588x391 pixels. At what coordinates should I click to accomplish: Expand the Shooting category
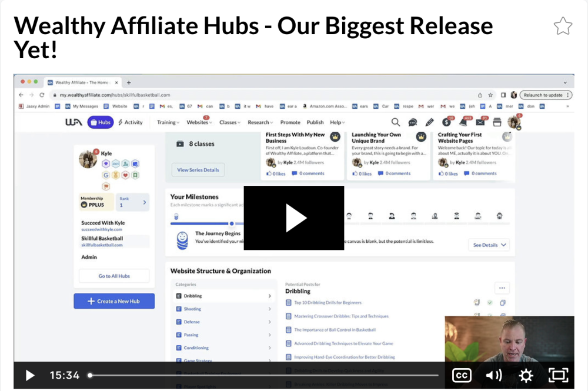point(223,309)
